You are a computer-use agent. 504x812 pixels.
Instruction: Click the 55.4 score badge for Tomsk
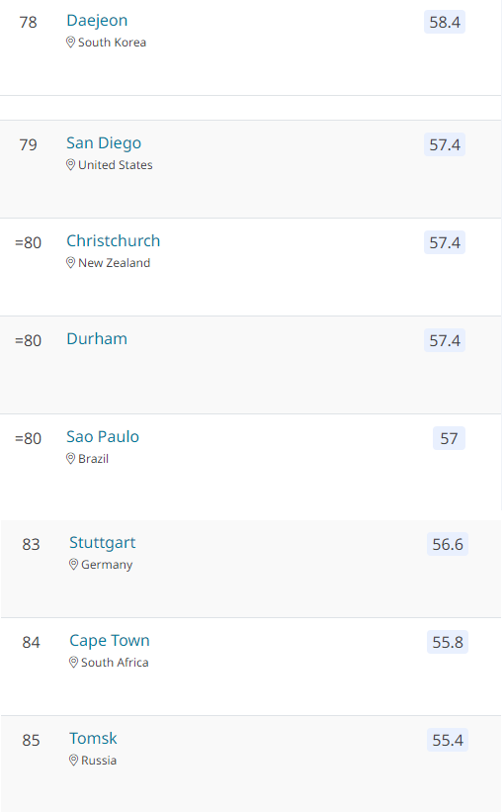pyautogui.click(x=448, y=740)
